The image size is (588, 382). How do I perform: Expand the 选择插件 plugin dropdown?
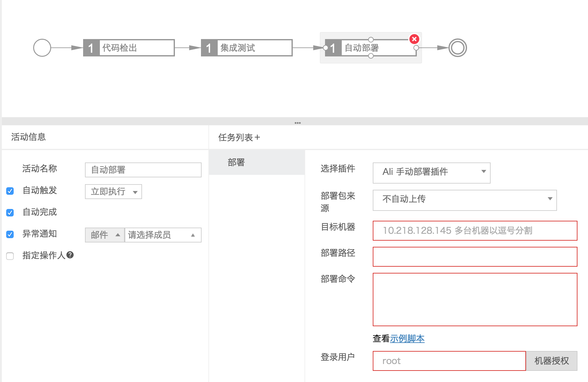(x=431, y=172)
